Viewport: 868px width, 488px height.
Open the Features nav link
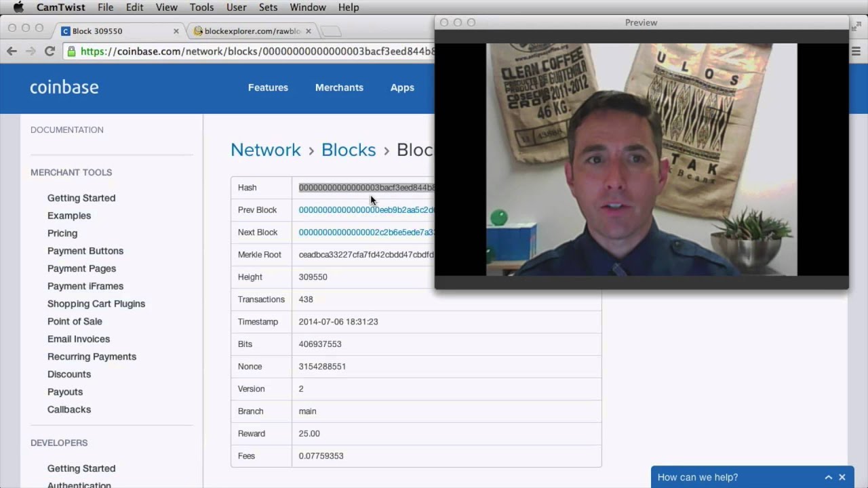pyautogui.click(x=268, y=87)
